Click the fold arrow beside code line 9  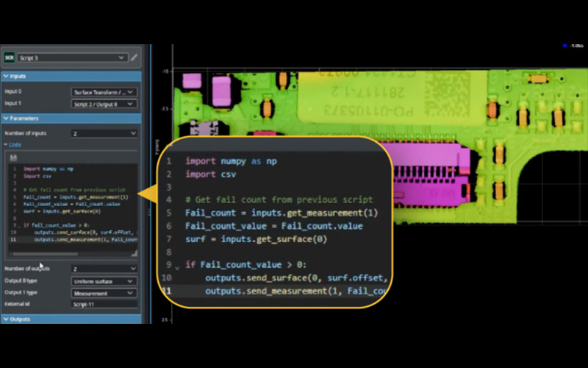(x=176, y=266)
